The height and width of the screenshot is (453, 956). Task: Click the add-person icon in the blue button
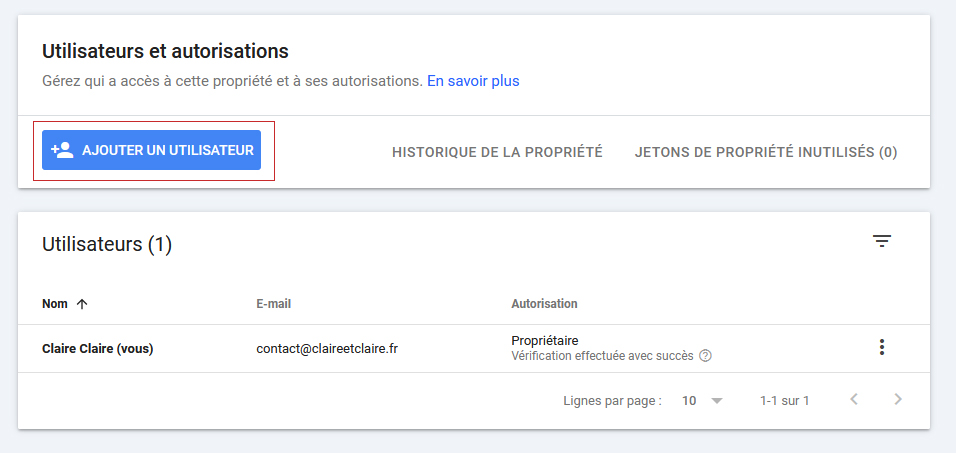(x=62, y=150)
